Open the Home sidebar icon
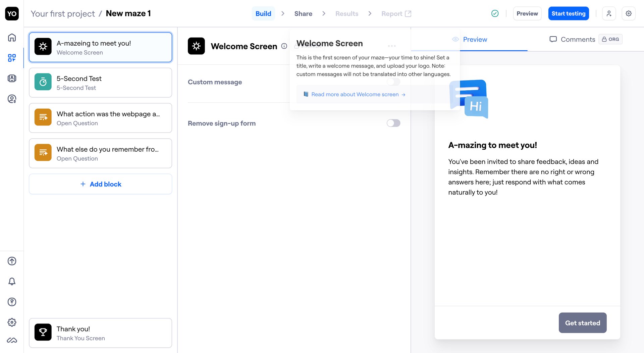 click(12, 38)
